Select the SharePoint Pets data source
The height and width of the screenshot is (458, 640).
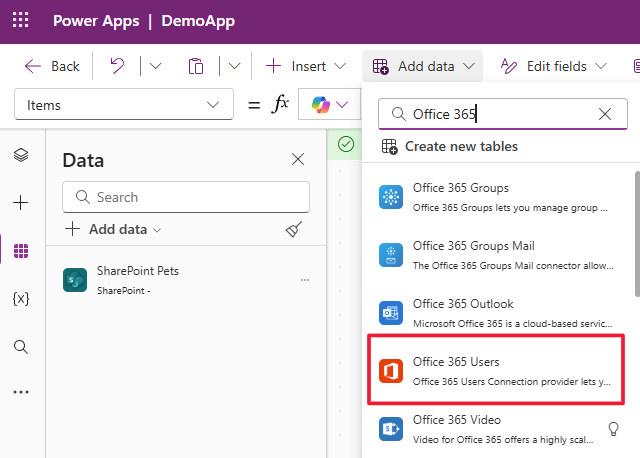click(x=186, y=280)
